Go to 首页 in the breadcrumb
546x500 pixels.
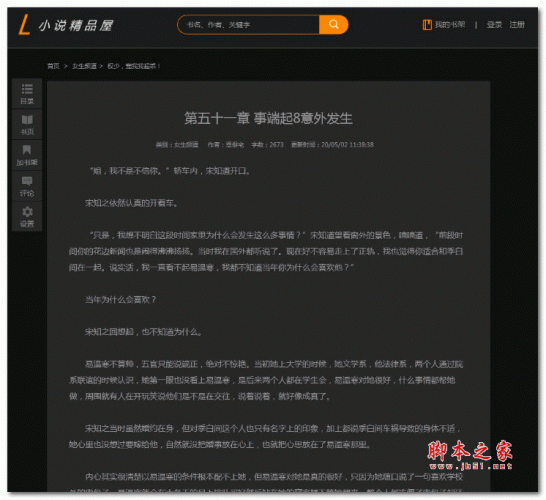(x=53, y=66)
